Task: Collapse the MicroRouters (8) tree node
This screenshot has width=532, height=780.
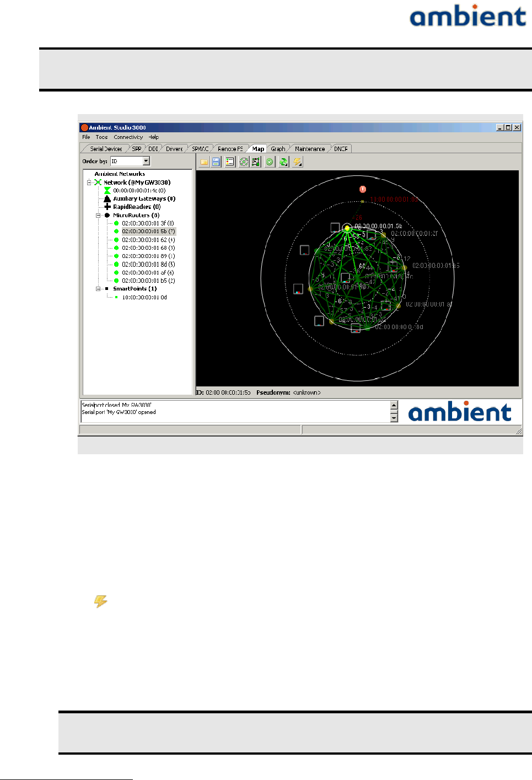Action: (98, 216)
